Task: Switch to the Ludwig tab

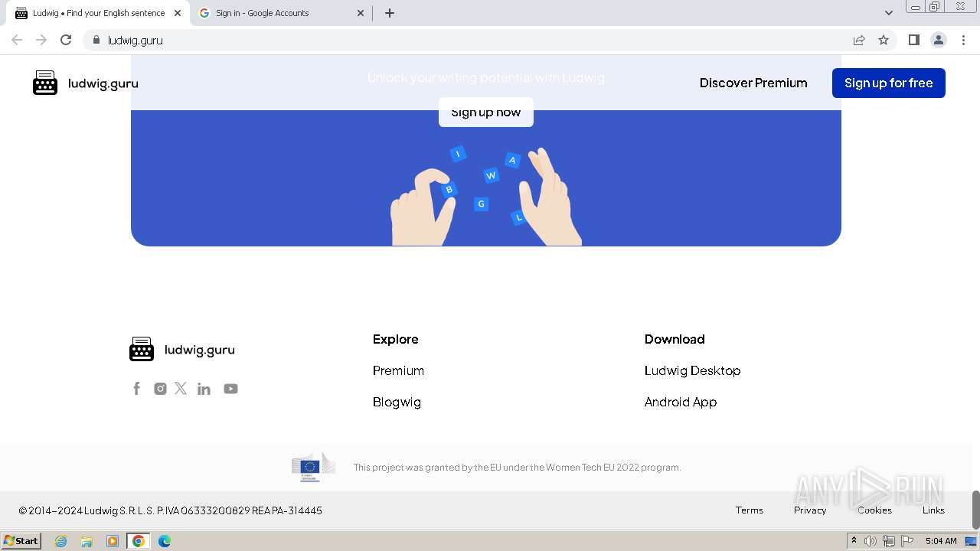Action: pos(98,13)
